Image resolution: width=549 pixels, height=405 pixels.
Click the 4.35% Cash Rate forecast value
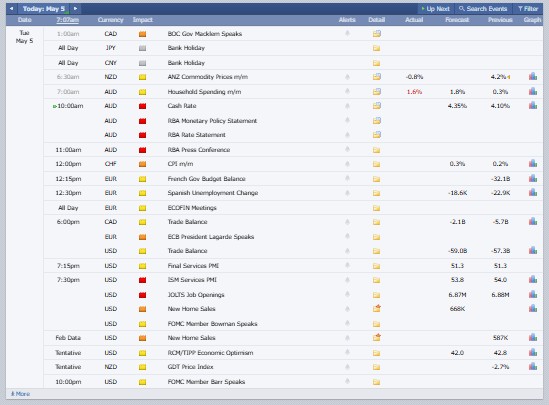pos(457,106)
